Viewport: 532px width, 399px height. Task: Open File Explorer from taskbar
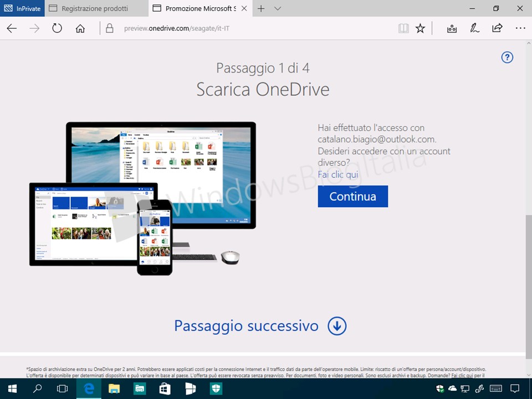pyautogui.click(x=114, y=389)
